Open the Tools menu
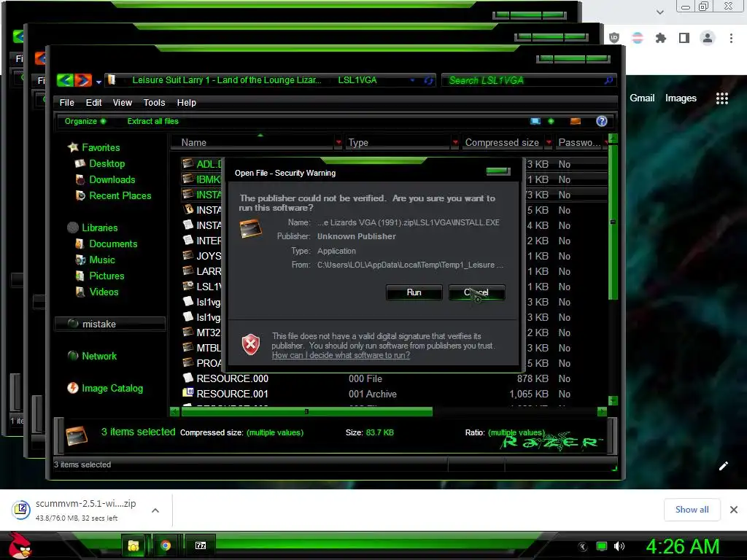Viewport: 747px width, 560px height. [x=154, y=102]
